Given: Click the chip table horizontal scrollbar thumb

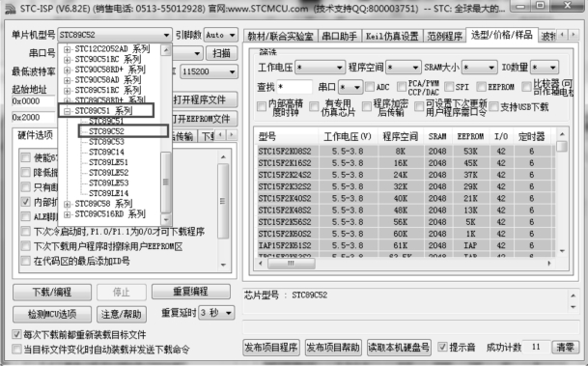Looking at the screenshot, I should coord(292,264).
